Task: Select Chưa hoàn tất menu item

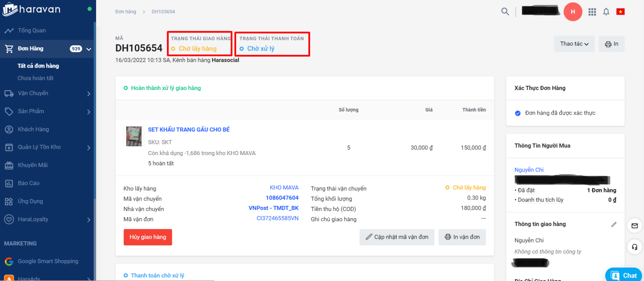Action: click(x=35, y=78)
